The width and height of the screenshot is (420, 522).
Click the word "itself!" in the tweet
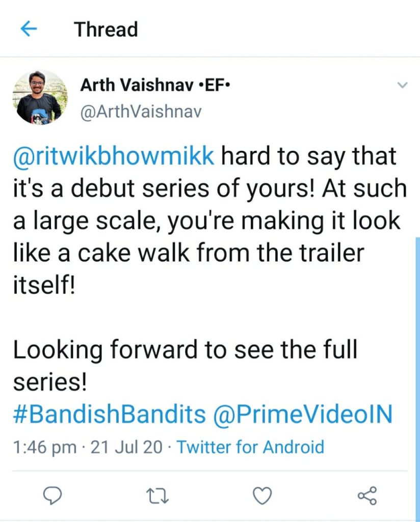click(44, 285)
